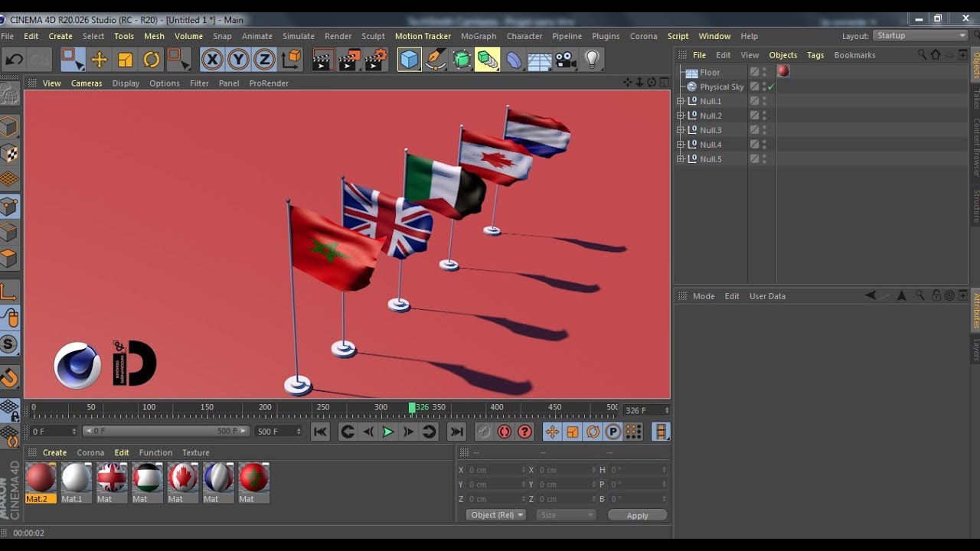Open the Bend deformer icon

point(514,59)
